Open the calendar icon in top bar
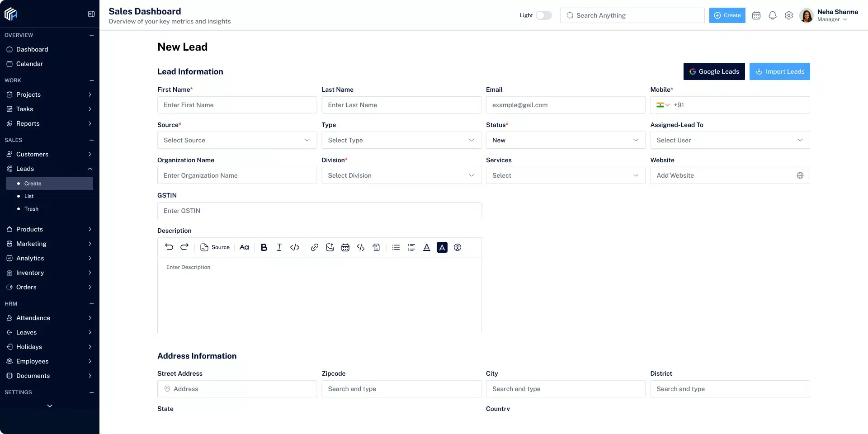 pos(756,15)
